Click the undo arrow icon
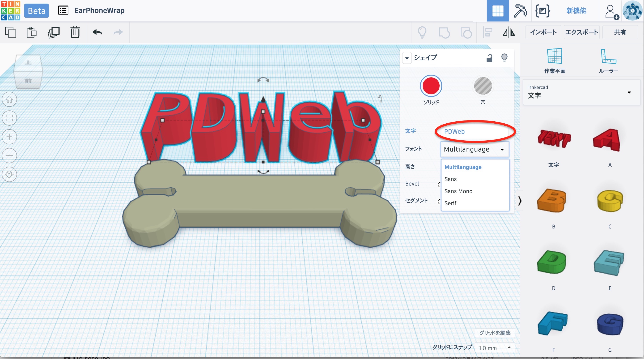644x359 pixels. click(97, 32)
